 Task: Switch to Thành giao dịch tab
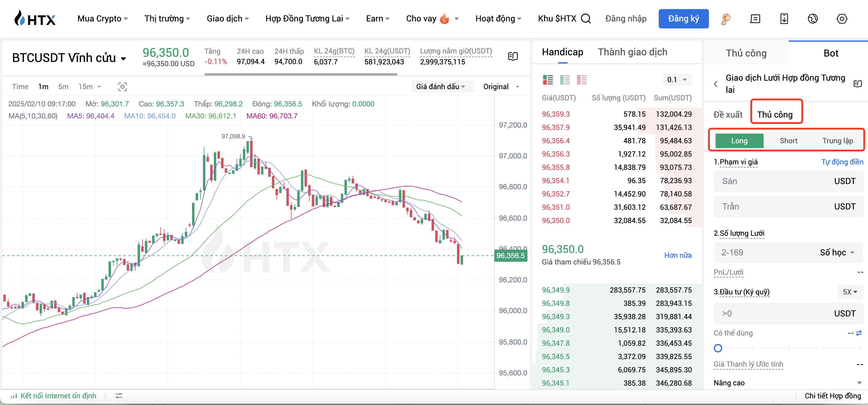(x=632, y=52)
